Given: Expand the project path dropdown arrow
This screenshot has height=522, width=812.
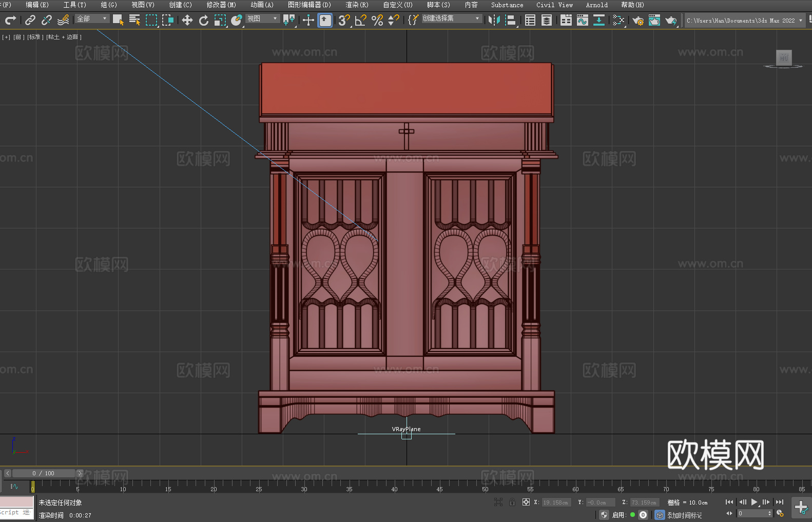Looking at the screenshot, I should pyautogui.click(x=800, y=21).
